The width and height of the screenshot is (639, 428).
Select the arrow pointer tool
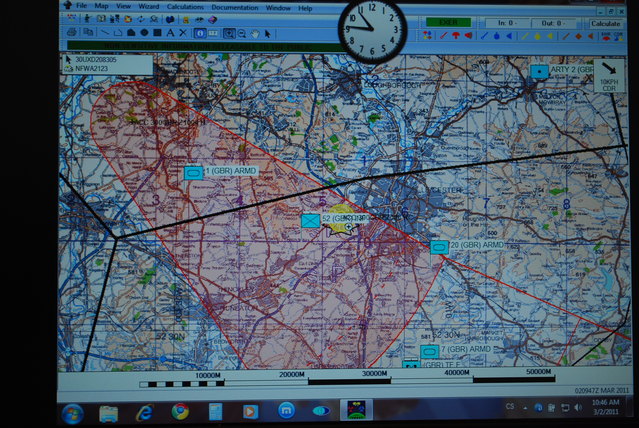click(x=268, y=33)
